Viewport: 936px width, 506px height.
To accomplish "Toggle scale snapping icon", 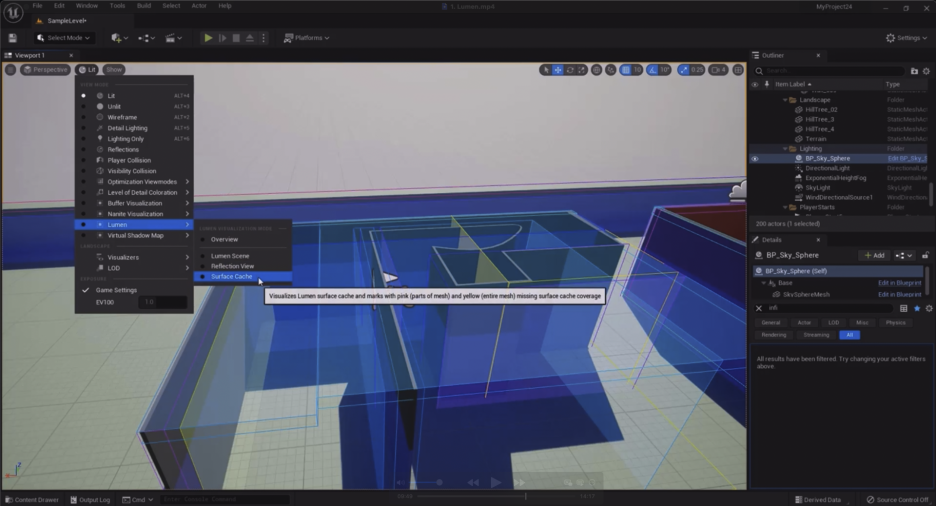I will pyautogui.click(x=683, y=70).
